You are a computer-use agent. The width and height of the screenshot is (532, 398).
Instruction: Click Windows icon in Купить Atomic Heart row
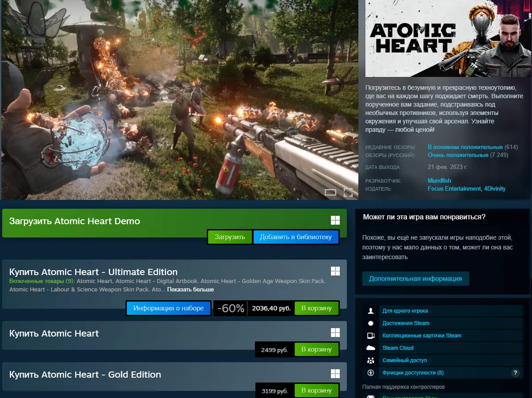(335, 333)
